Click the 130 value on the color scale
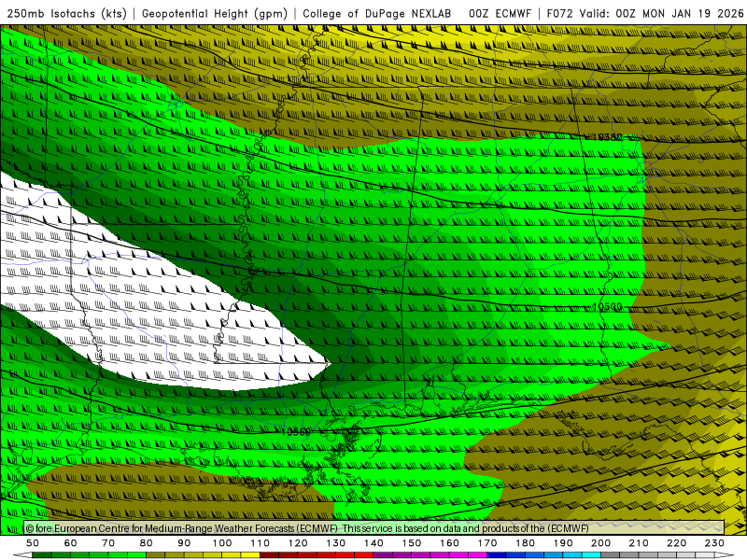747x560 pixels. coord(336,543)
